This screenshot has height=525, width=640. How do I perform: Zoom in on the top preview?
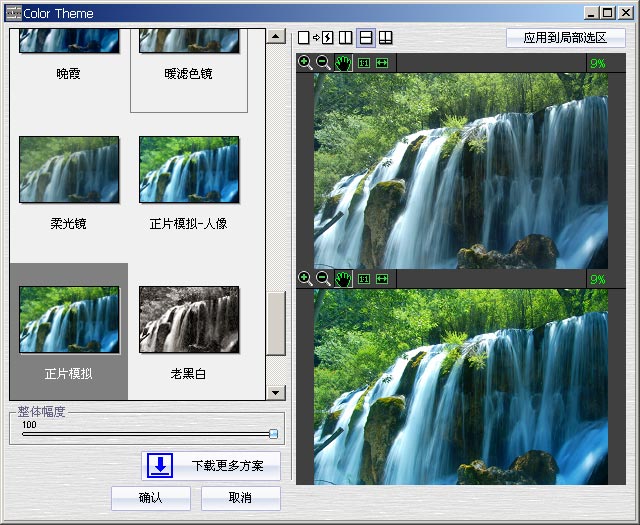(305, 63)
